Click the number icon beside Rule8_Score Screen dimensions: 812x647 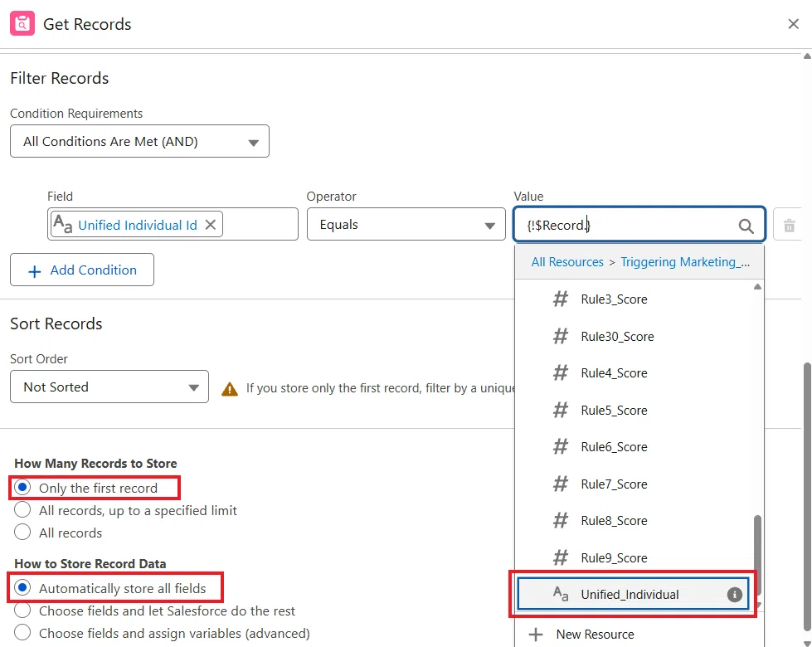(x=561, y=521)
